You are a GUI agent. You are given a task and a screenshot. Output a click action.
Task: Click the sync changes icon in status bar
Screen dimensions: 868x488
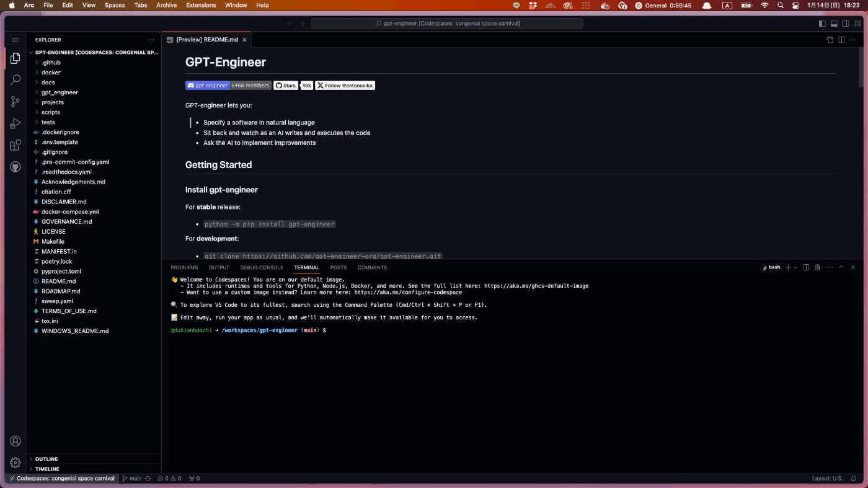148,479
